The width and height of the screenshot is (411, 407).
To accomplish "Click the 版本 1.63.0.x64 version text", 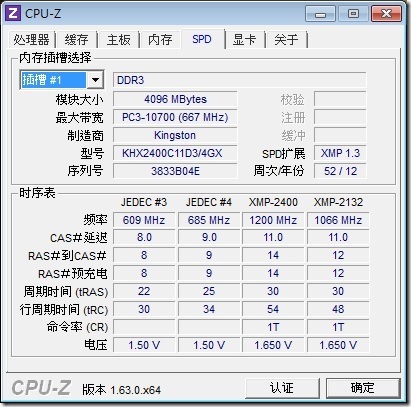I will point(122,390).
